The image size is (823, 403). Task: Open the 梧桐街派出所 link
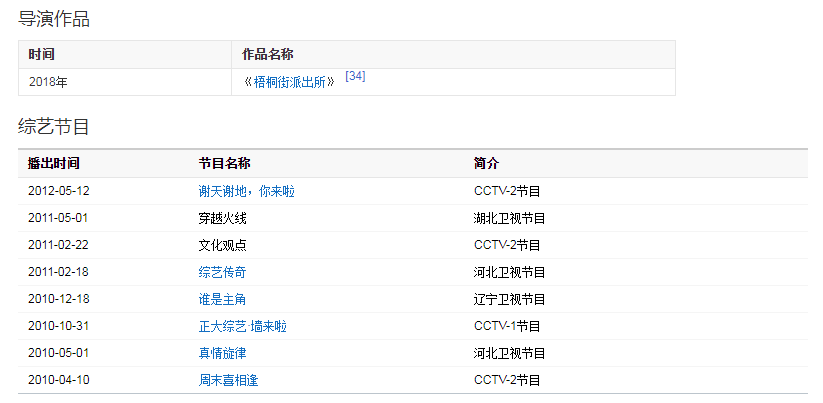(x=289, y=82)
